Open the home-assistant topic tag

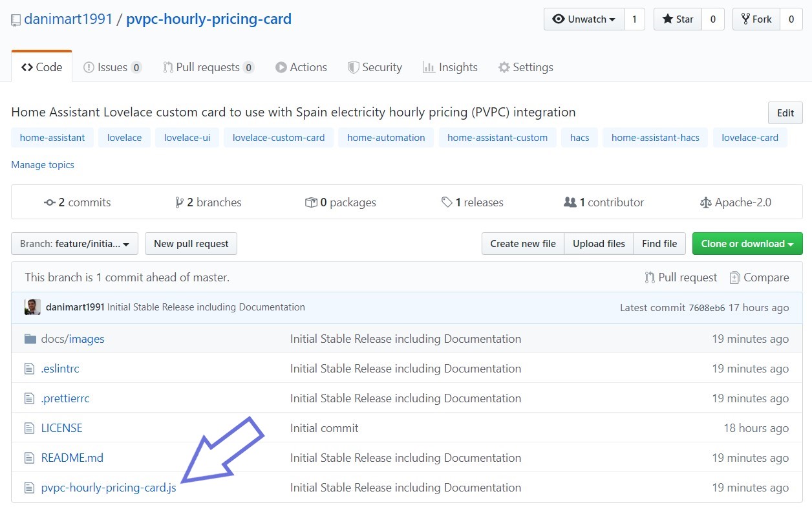(x=52, y=137)
